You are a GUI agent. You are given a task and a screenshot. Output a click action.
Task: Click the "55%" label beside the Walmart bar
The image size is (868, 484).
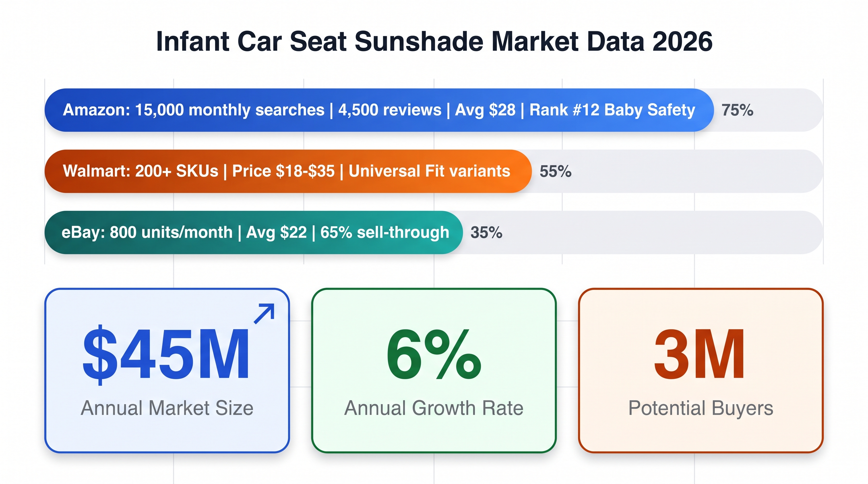[x=556, y=171]
